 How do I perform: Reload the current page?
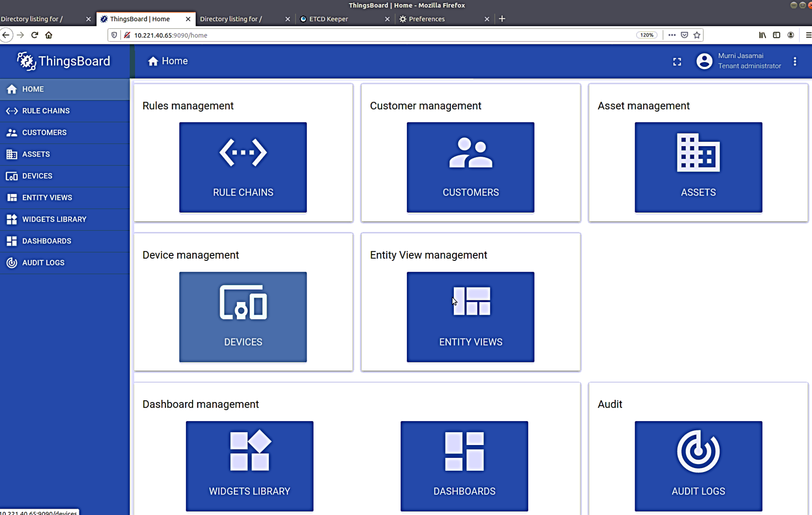35,35
